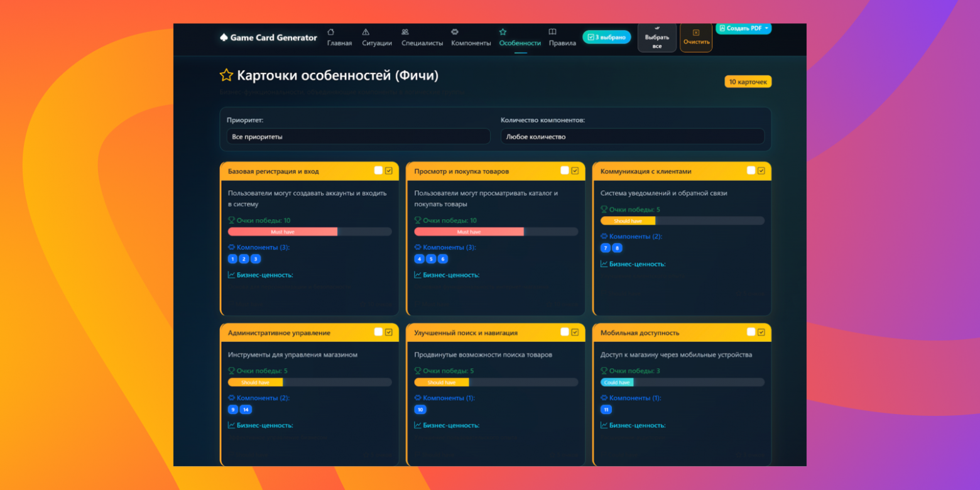Click the house icon above Главная
Viewport: 980px width, 490px height.
point(330,32)
